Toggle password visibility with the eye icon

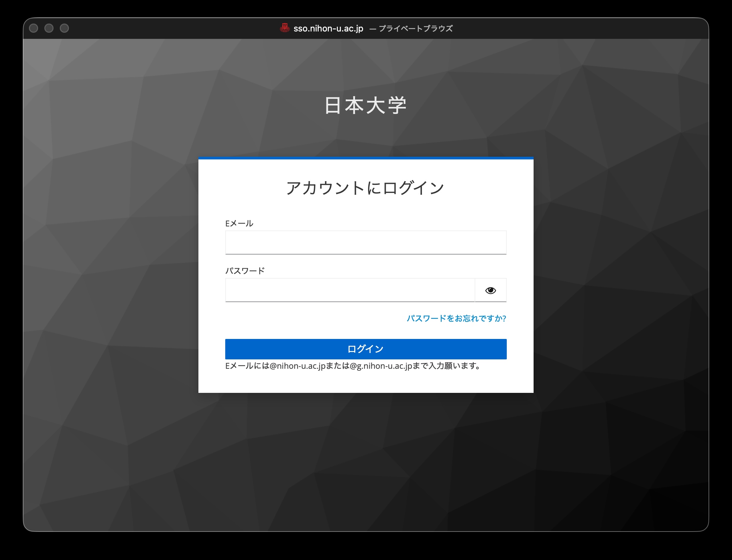[x=490, y=290]
